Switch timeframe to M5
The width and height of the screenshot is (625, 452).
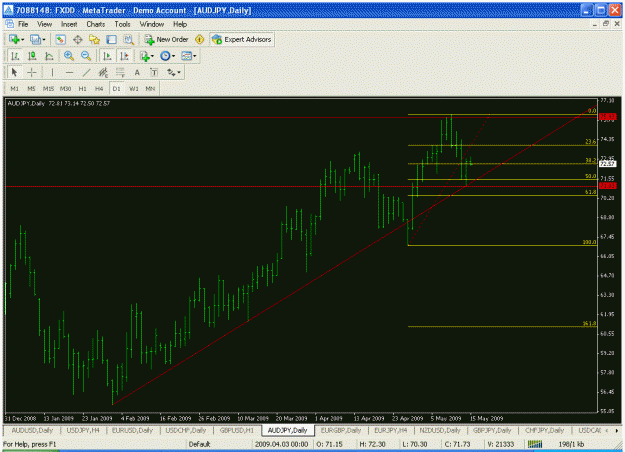31,88
